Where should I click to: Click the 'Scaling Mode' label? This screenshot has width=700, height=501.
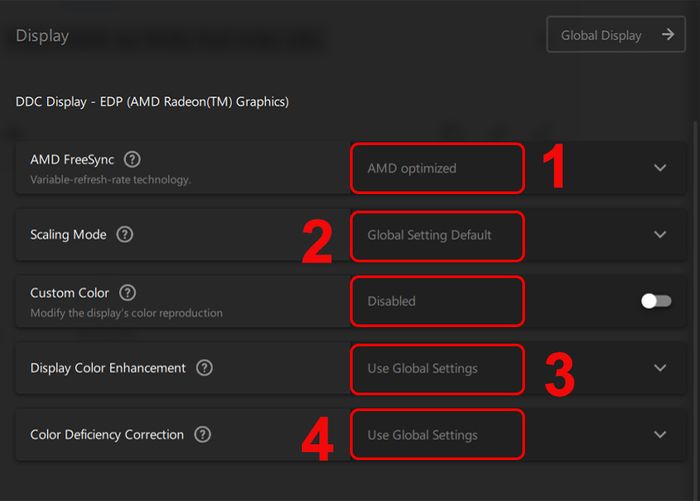coord(68,234)
